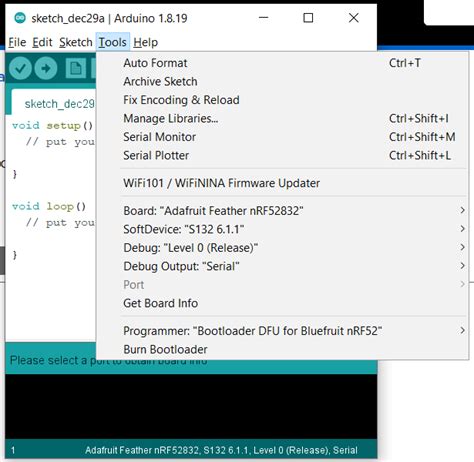Maximize the Arduino window
The width and height of the screenshot is (474, 462).
tap(308, 18)
